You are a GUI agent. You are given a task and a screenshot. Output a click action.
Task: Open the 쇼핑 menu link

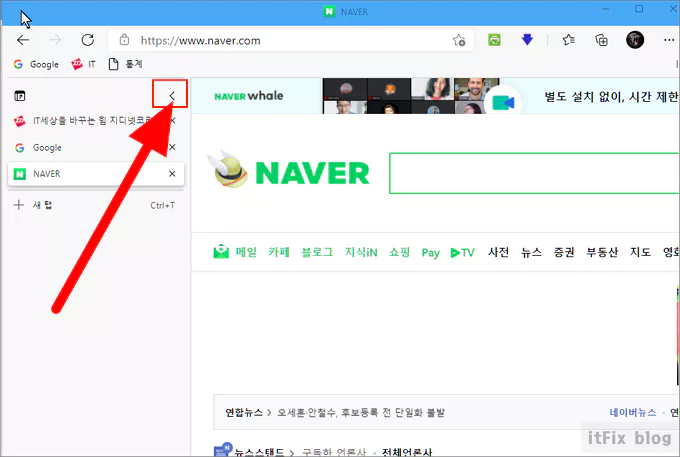[x=399, y=252]
